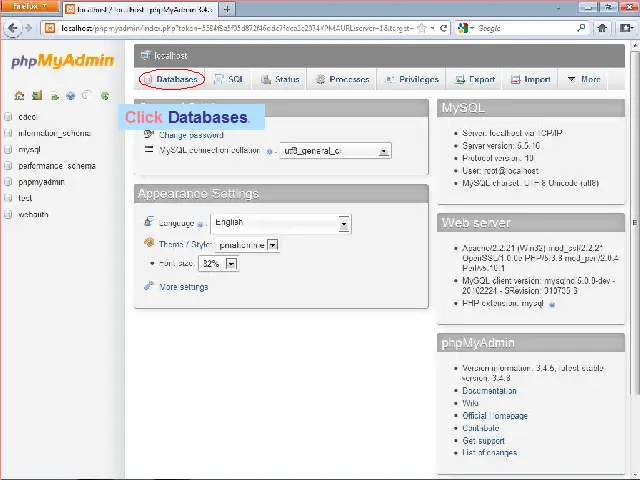This screenshot has width=640, height=480.
Task: Click the bookmarks button at toolbar's far right
Action: (x=626, y=28)
